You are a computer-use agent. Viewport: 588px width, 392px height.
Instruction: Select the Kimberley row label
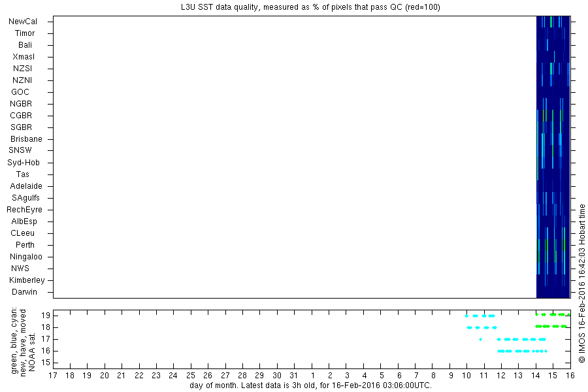(x=27, y=280)
